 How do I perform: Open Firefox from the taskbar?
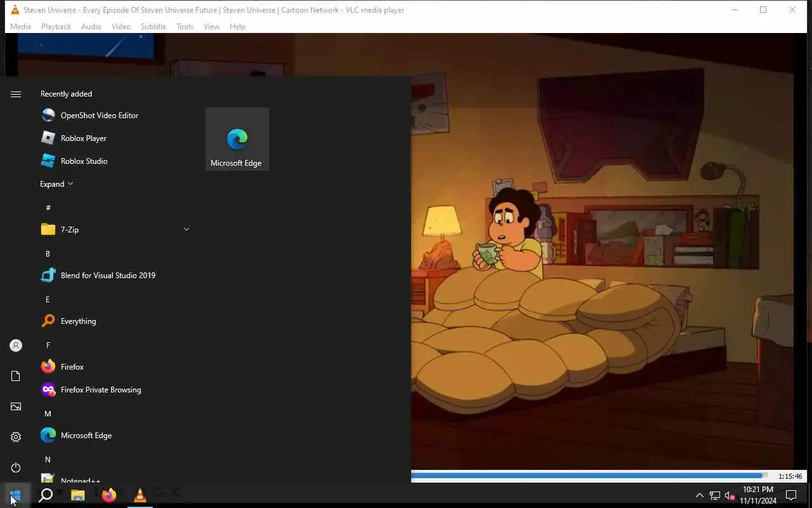pyautogui.click(x=109, y=495)
